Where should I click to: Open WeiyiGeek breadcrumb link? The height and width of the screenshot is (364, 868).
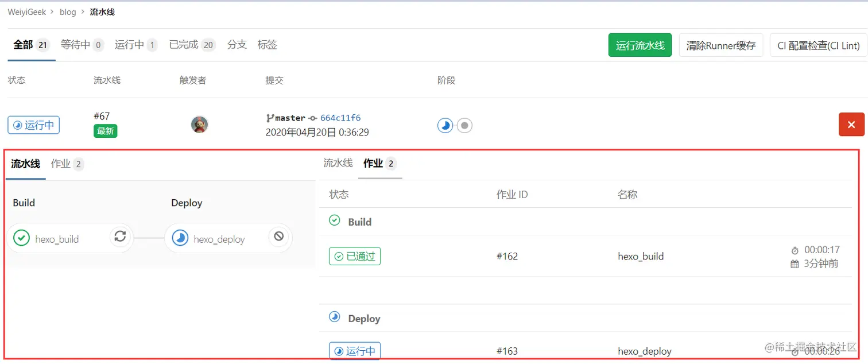point(27,12)
